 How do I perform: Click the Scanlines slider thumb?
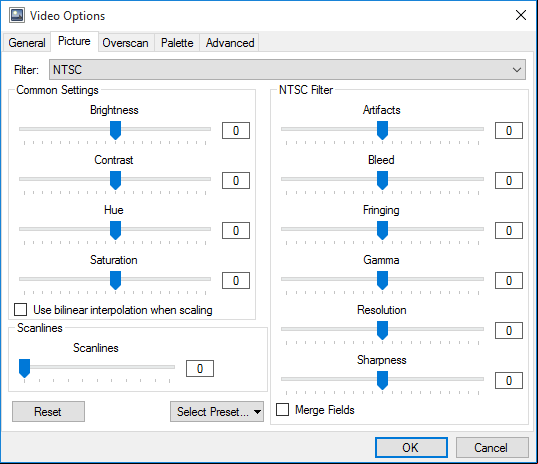coord(24,368)
